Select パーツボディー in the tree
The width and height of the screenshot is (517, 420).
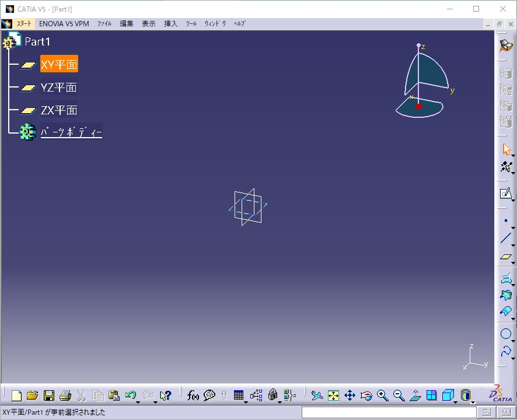coord(71,132)
